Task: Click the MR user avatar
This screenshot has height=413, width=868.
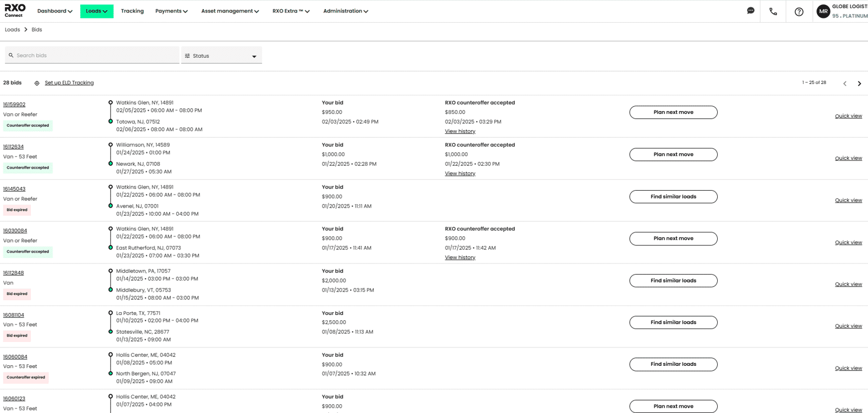Action: [x=823, y=11]
